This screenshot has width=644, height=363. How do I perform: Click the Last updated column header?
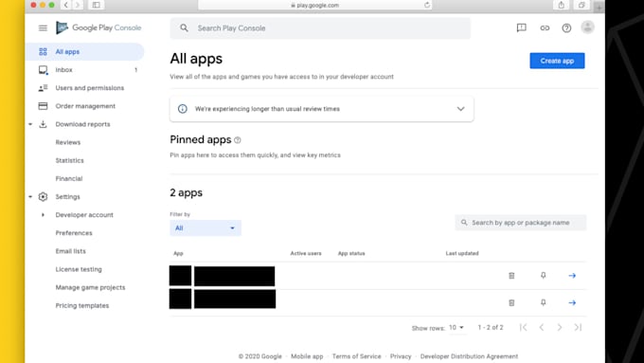pos(462,253)
